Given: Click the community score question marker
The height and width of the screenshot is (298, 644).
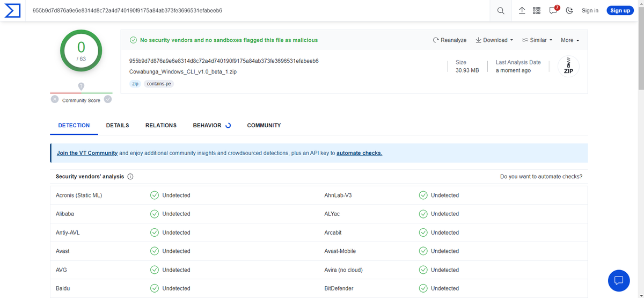Looking at the screenshot, I should (x=81, y=86).
